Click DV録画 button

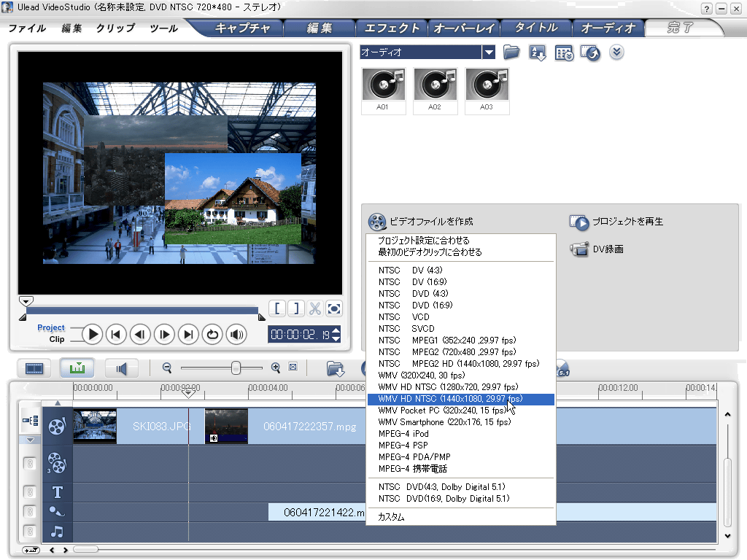pos(597,249)
